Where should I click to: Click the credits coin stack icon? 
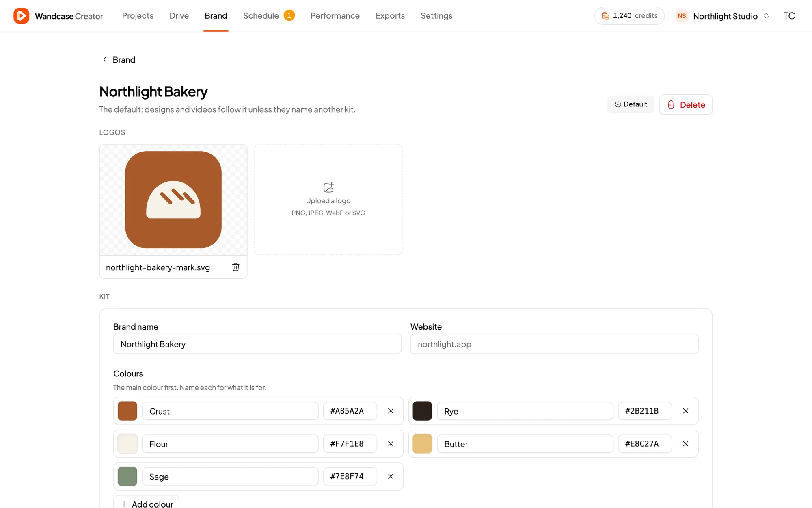[x=605, y=16]
